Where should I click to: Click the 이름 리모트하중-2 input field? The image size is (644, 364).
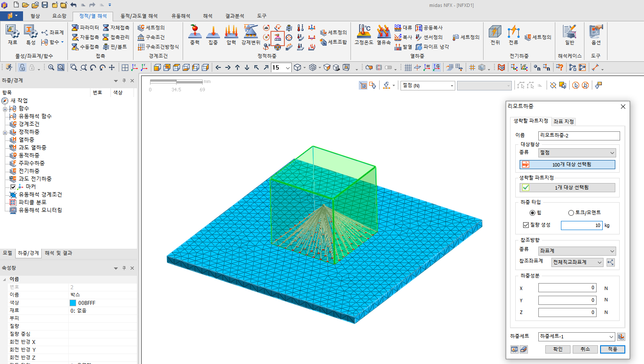[x=579, y=136]
